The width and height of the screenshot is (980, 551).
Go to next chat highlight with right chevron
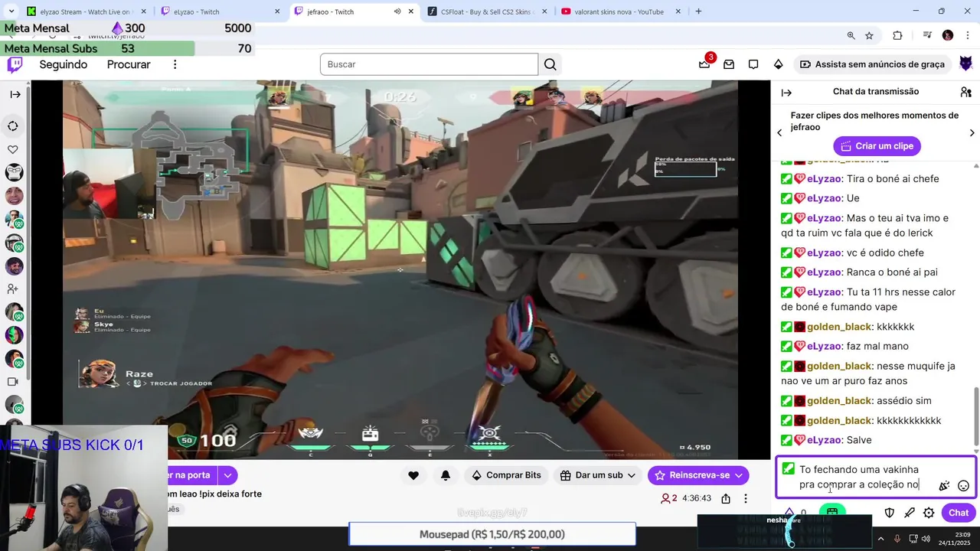(972, 133)
